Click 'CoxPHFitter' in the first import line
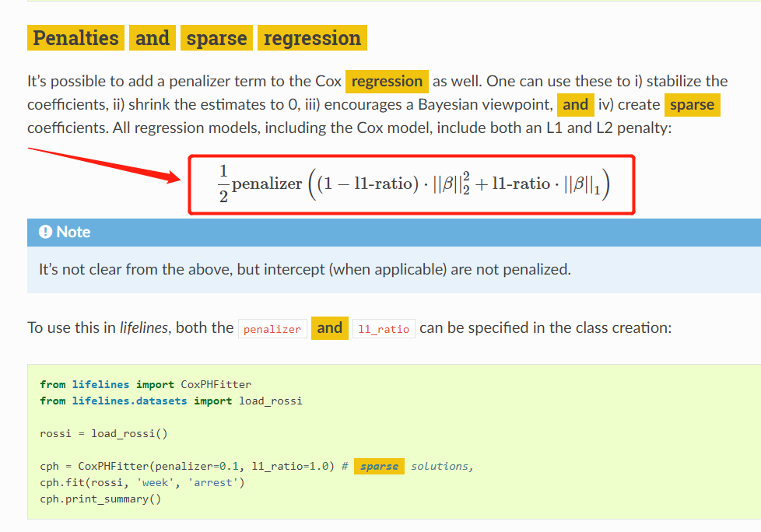Screen dimensions: 761x532 [x=216, y=384]
